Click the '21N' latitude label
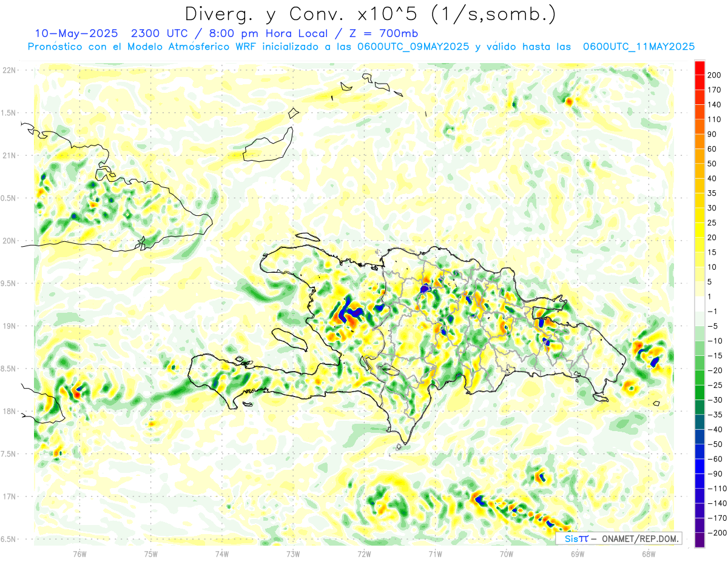The image size is (728, 562). (x=10, y=155)
